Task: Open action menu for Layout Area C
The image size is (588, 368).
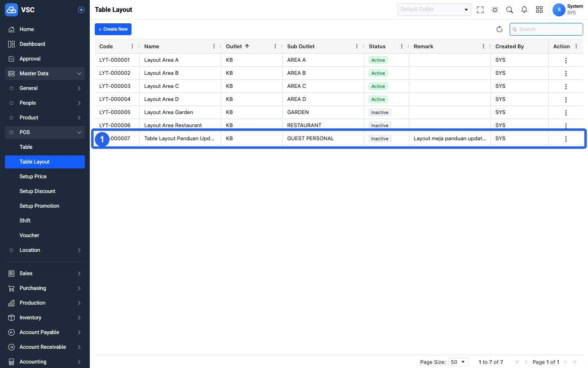Action: [x=566, y=87]
